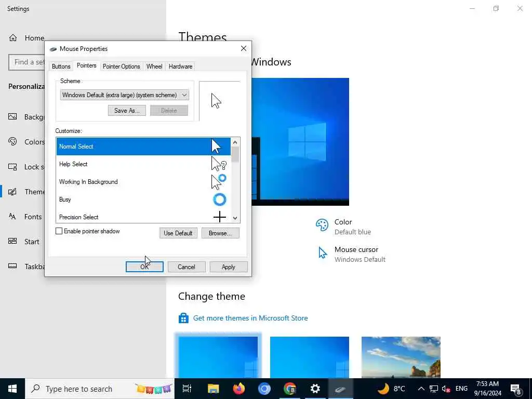Open the Wheel tab
Viewport: 532px width, 399px height.
tap(154, 66)
